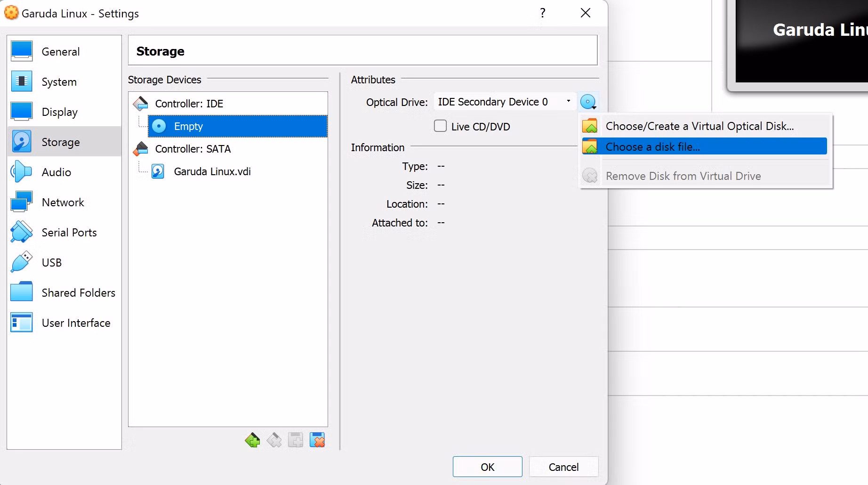The image size is (868, 485).
Task: Click 'Remove Disk from Virtual Drive' entry
Action: (x=705, y=176)
